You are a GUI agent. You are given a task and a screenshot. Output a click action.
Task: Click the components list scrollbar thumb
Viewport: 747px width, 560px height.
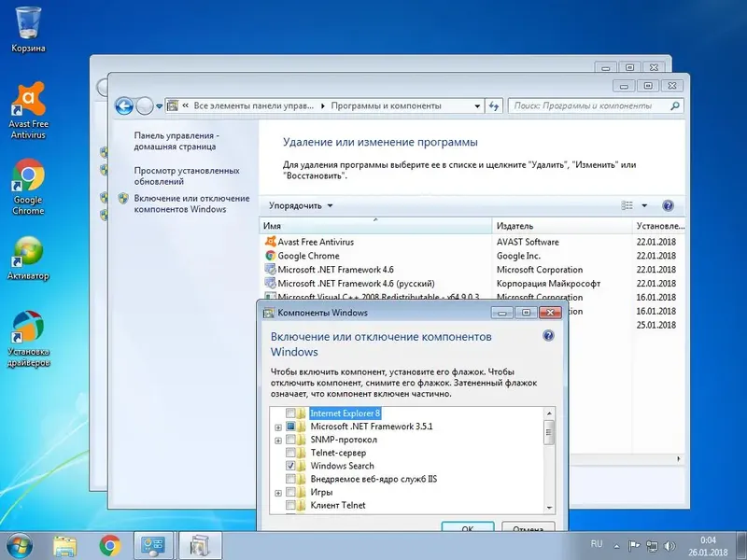pos(549,432)
